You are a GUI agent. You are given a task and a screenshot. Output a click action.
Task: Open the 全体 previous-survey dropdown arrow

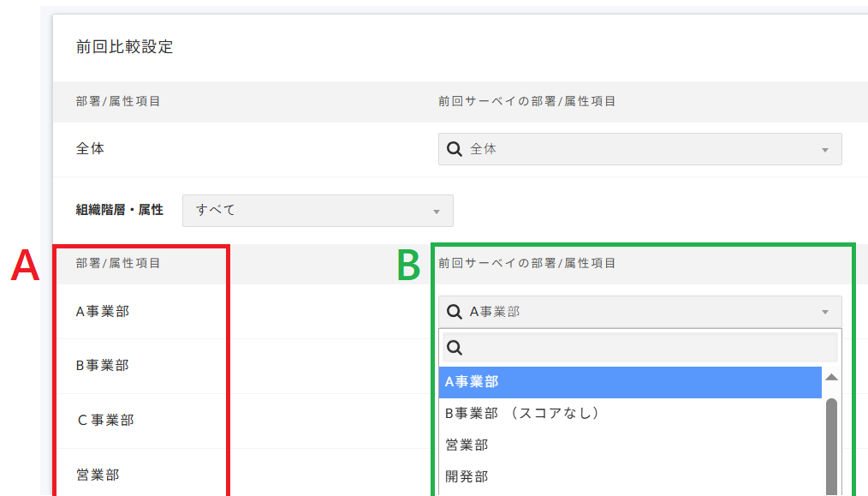tap(827, 148)
